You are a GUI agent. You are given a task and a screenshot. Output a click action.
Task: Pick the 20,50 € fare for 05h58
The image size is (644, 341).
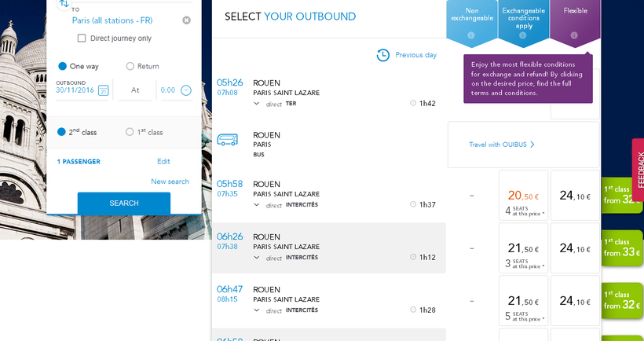click(523, 196)
